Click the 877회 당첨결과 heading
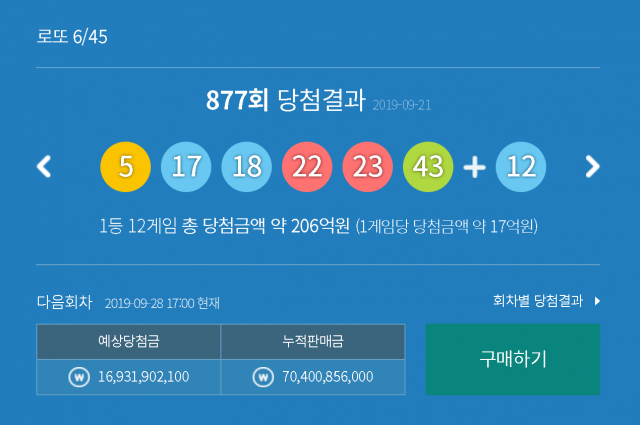 (285, 100)
